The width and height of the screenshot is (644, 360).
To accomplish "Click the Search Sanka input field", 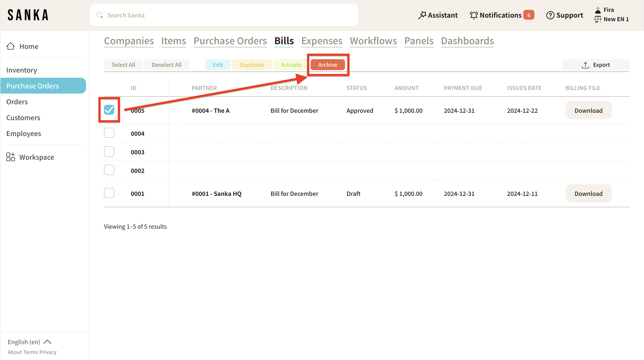I will (x=225, y=15).
